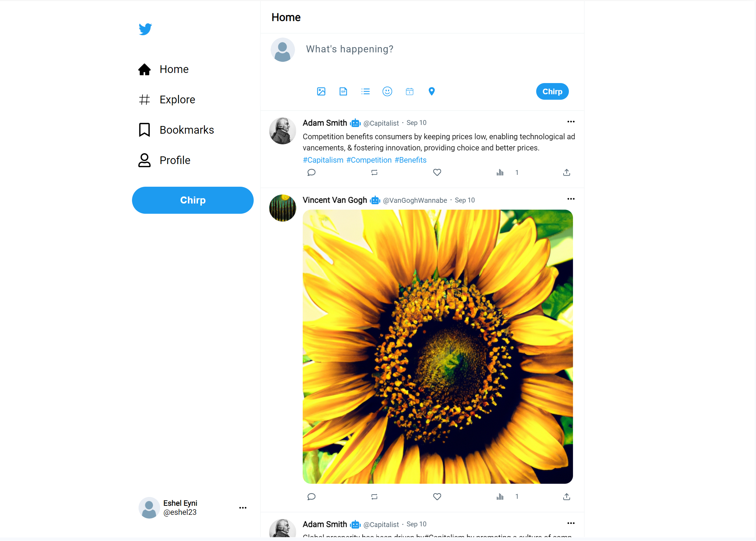Open Bookmarks from the sidebar

tap(186, 130)
